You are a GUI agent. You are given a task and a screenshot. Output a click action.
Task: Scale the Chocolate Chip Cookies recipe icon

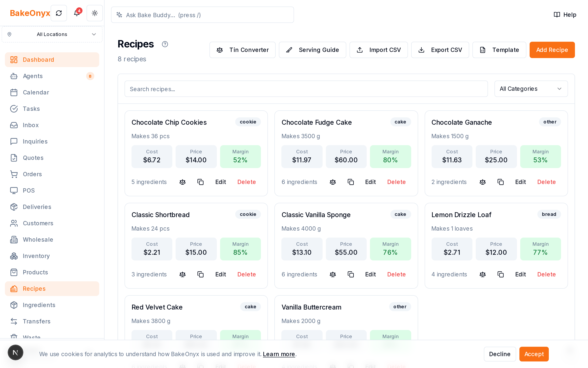tap(183, 182)
